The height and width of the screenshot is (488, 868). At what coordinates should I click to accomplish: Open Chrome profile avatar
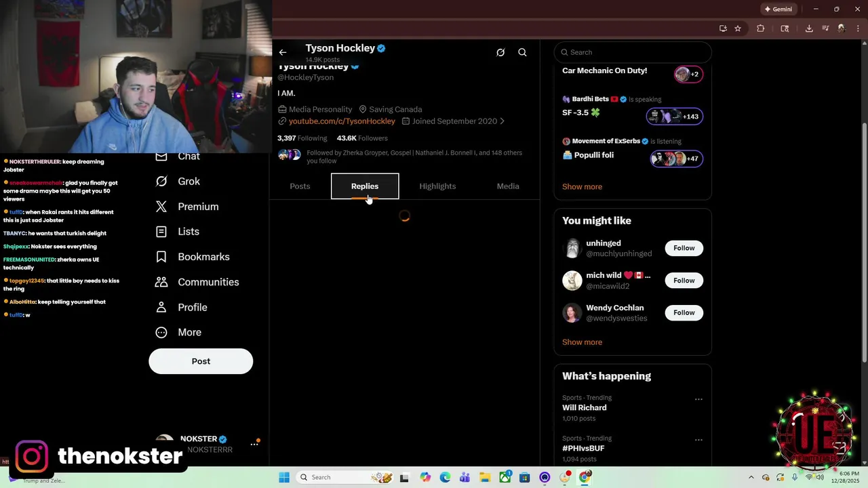pos(842,28)
